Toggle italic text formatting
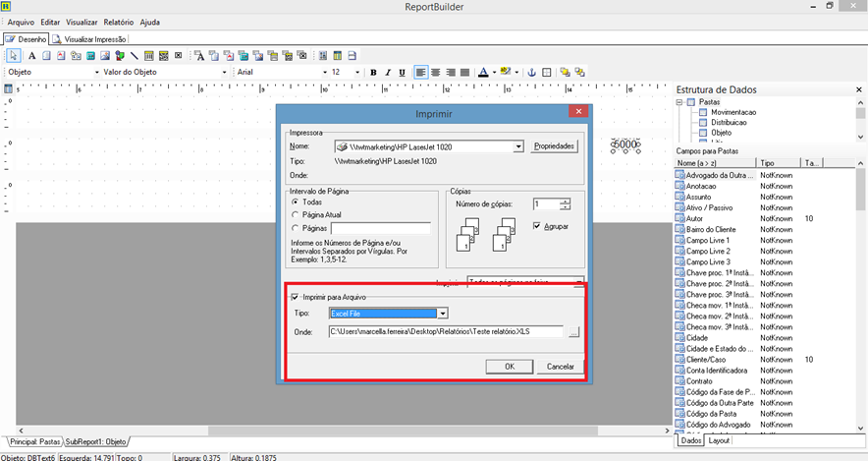 [x=388, y=72]
